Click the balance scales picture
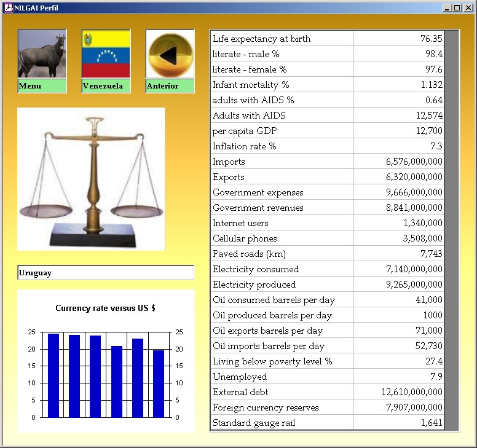Screen dimensions: 477x448 [91, 179]
